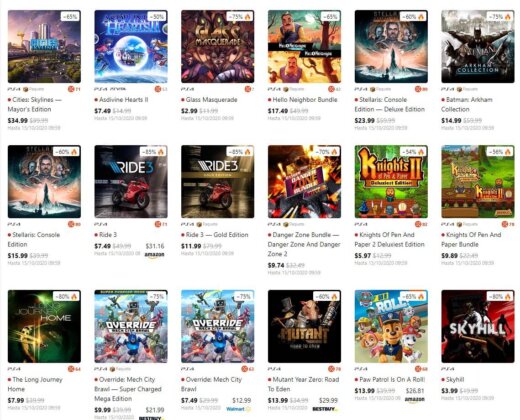Open the Stellaris: Console Edition — Deluxe Edition link
The image size is (520, 420).
click(390, 104)
